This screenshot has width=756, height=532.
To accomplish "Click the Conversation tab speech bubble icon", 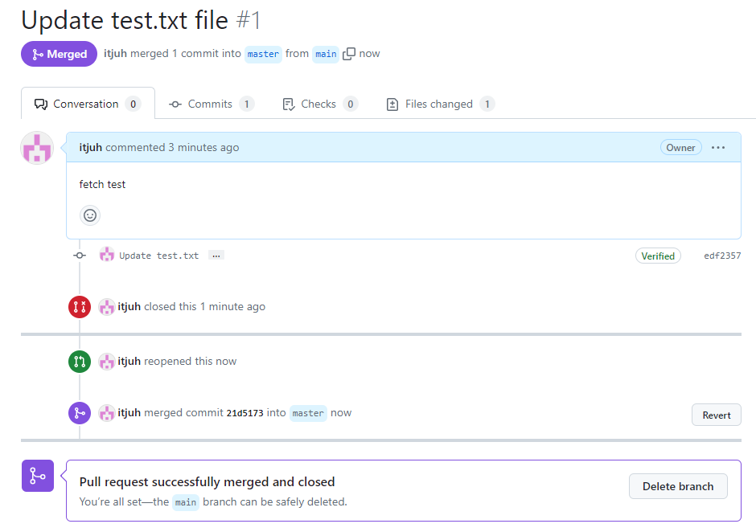I will (x=41, y=104).
